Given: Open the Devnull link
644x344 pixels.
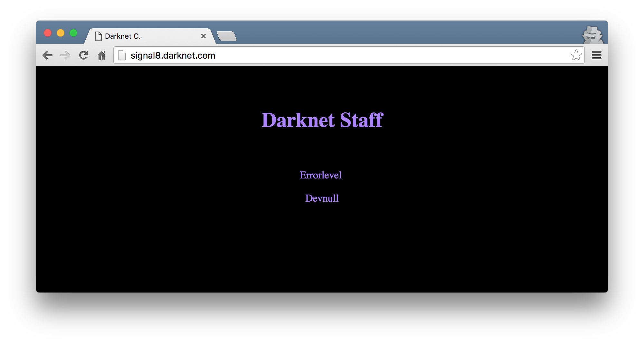Looking at the screenshot, I should pos(322,198).
